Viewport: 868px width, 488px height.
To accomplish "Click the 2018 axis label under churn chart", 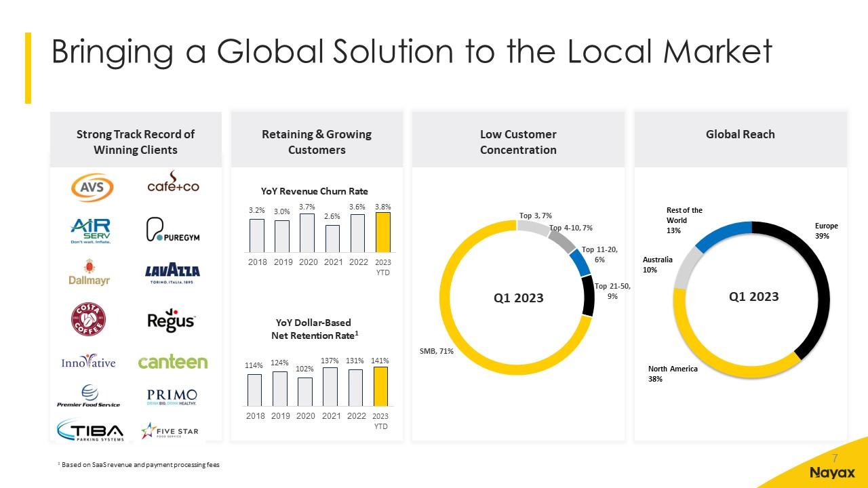I will (256, 262).
